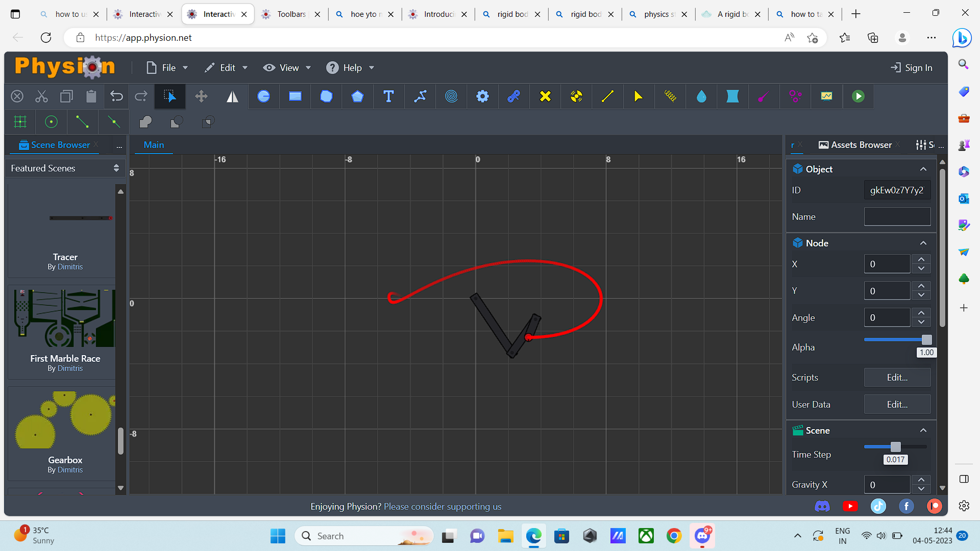Toggle the grid visibility icon

point(19,122)
